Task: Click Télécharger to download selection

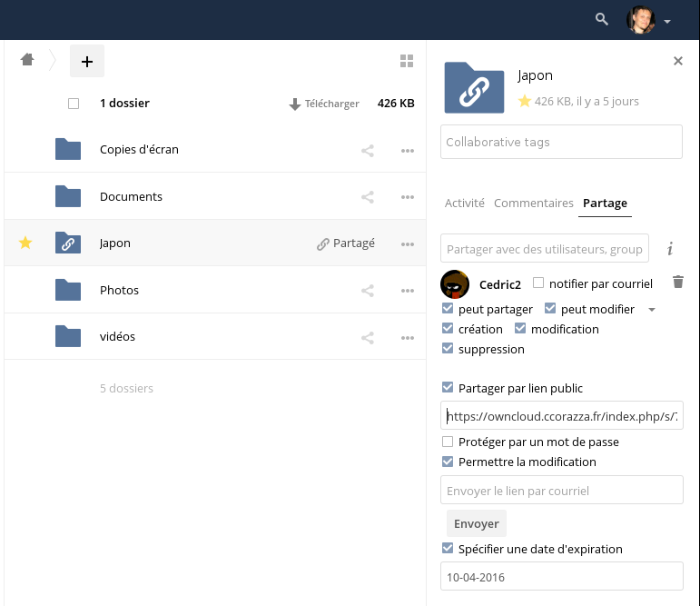Action: click(x=324, y=104)
